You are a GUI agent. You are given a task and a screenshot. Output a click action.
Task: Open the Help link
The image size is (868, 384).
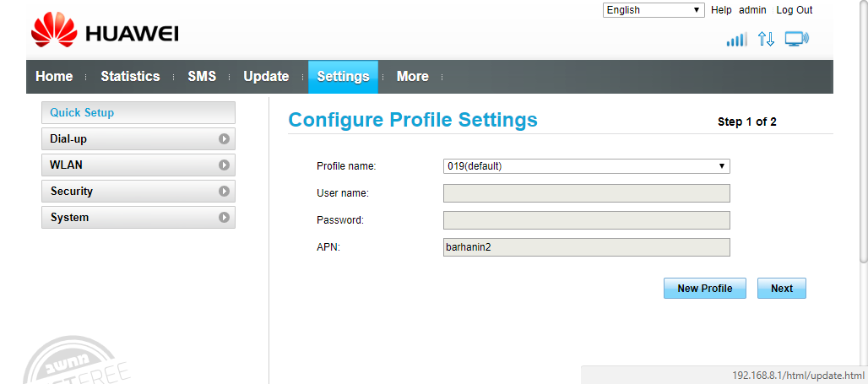(721, 10)
